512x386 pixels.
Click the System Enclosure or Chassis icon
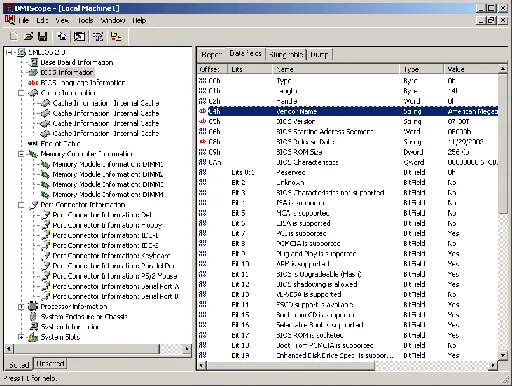33,316
